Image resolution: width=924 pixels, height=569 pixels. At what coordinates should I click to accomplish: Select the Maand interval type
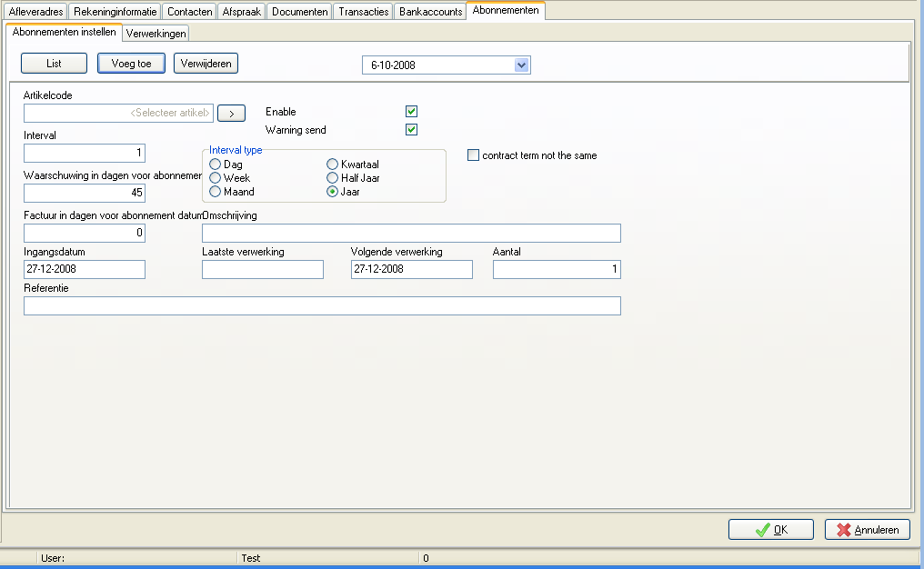point(216,192)
